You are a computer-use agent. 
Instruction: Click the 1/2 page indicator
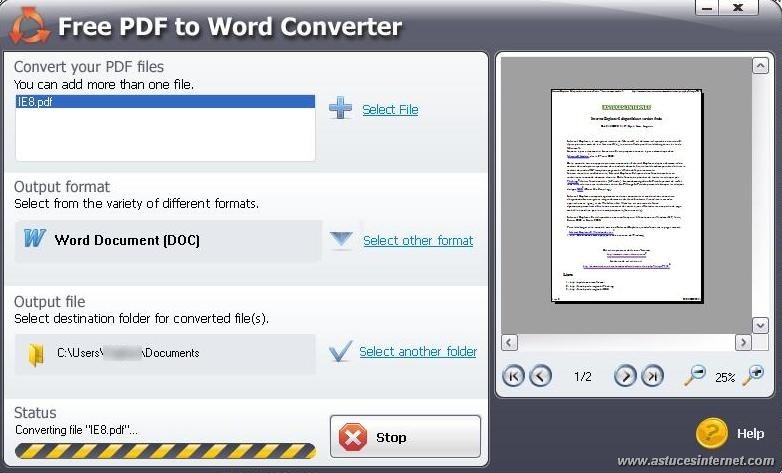coord(583,376)
